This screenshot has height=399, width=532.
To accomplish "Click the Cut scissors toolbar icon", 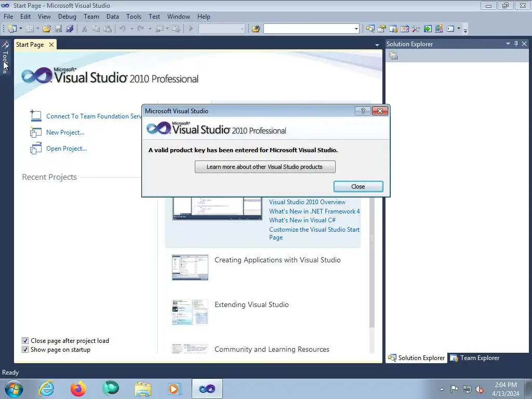I will tap(84, 29).
